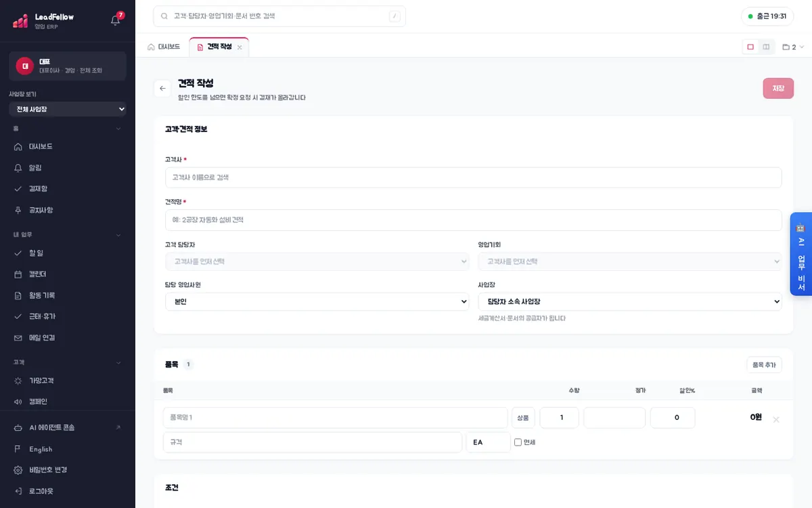The width and height of the screenshot is (812, 508).
Task: Collapse the 내 업무 sidebar section
Action: click(118, 235)
